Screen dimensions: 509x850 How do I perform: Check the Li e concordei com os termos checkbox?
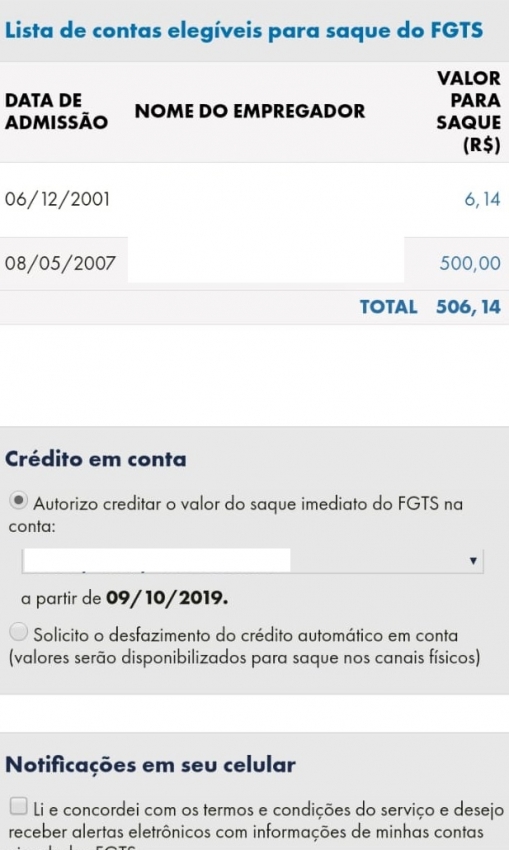tap(18, 807)
